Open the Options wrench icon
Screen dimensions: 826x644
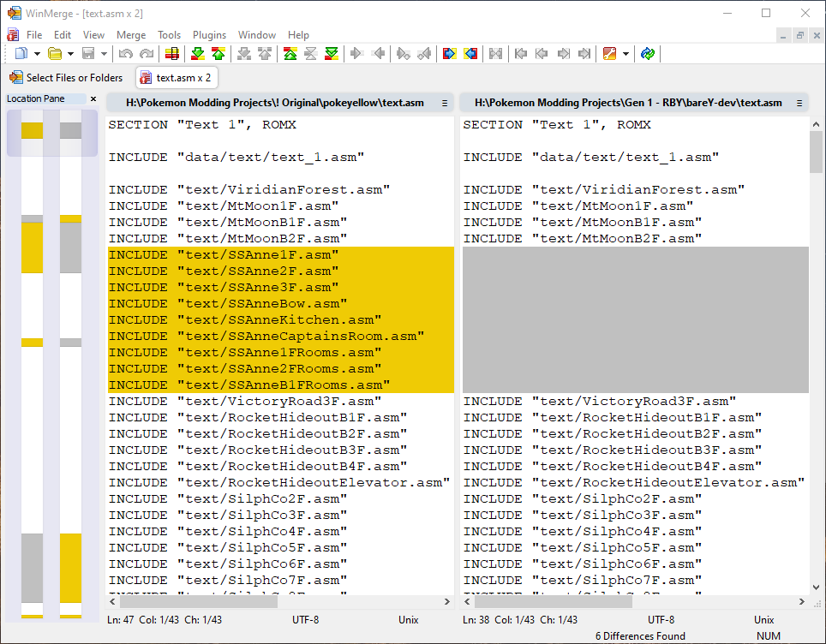tap(609, 53)
